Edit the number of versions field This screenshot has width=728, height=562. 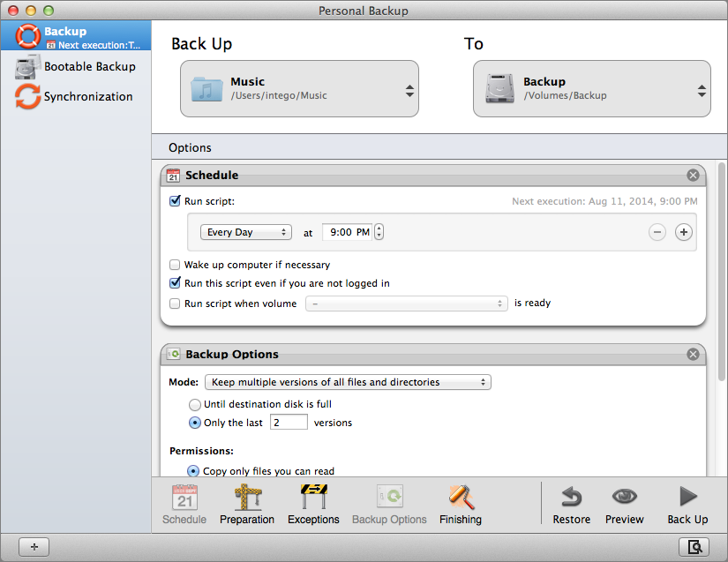[x=289, y=422]
